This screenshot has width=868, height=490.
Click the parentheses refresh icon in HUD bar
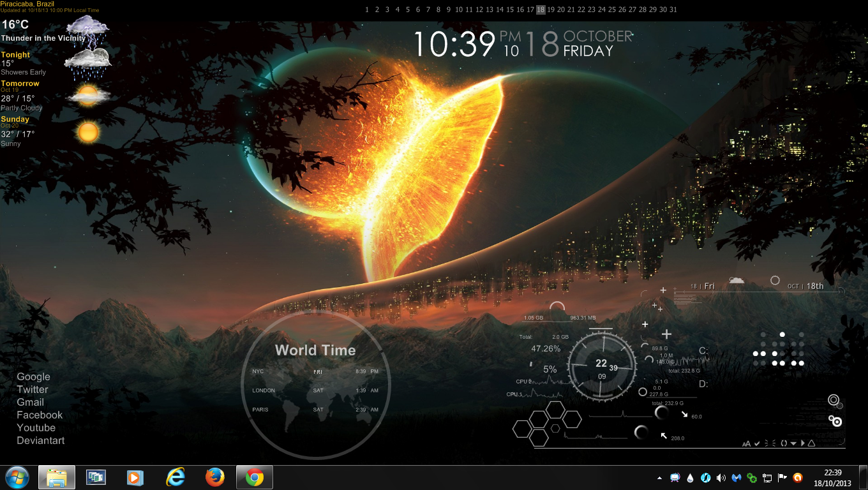(x=784, y=443)
